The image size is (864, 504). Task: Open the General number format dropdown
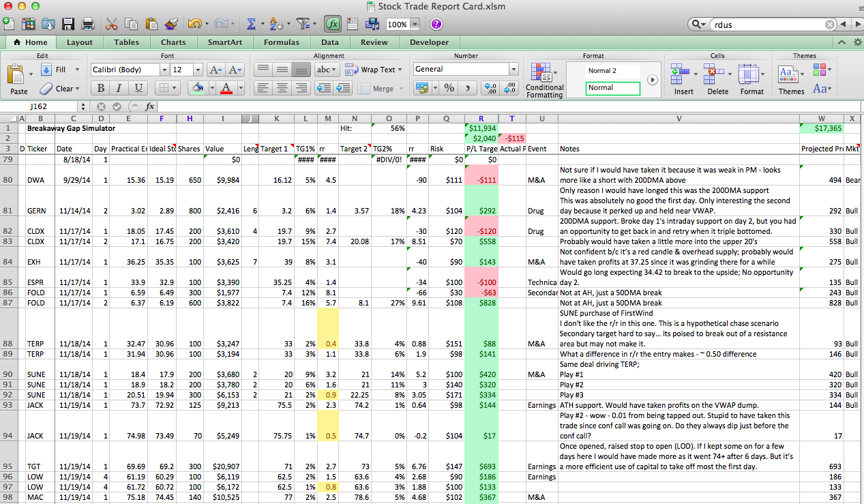513,70
